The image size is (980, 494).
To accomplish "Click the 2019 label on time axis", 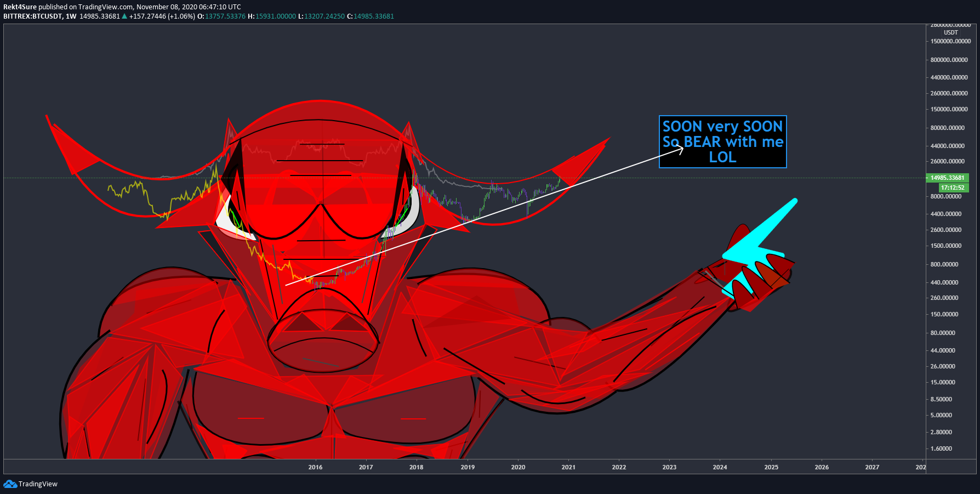I will coord(468,467).
